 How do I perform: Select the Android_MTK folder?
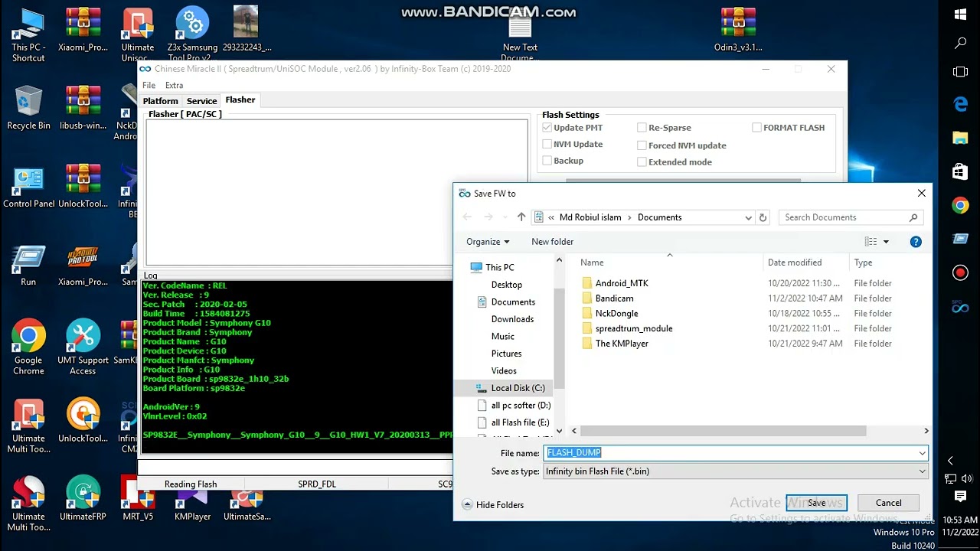(x=622, y=283)
